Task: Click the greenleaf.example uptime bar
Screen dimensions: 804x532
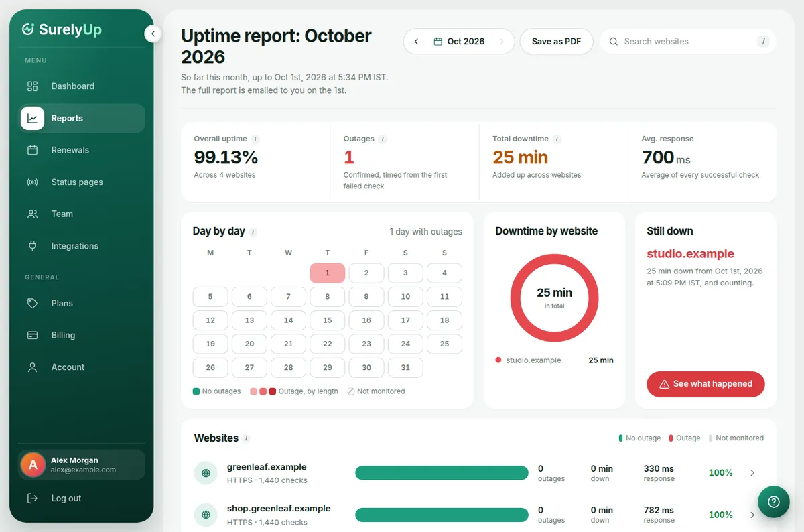Action: tap(442, 473)
